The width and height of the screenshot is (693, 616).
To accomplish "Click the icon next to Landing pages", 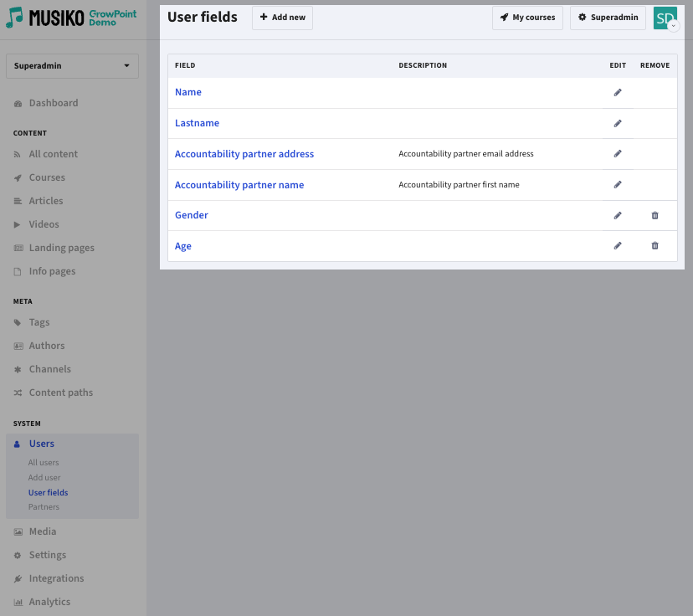I will tap(18, 248).
